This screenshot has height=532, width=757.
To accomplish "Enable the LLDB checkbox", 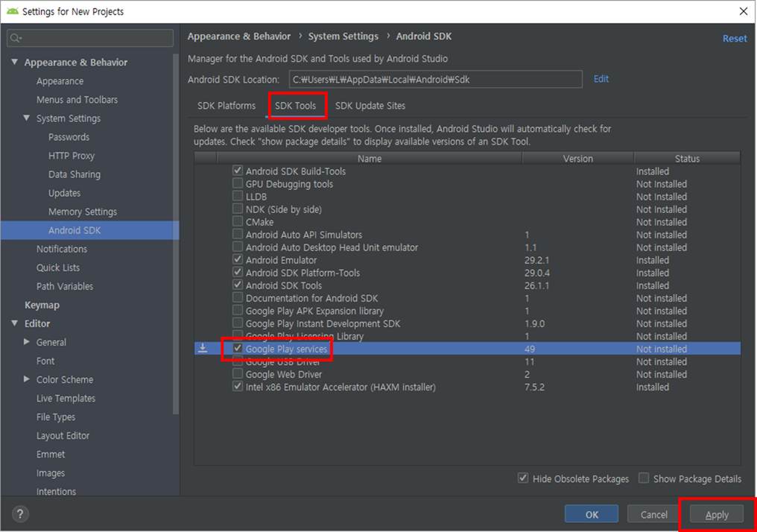I will coord(238,195).
